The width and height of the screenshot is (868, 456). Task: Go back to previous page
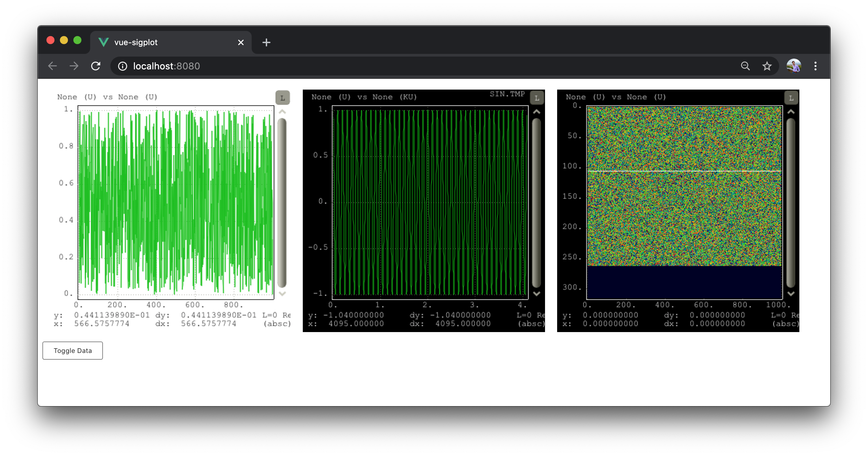click(52, 66)
